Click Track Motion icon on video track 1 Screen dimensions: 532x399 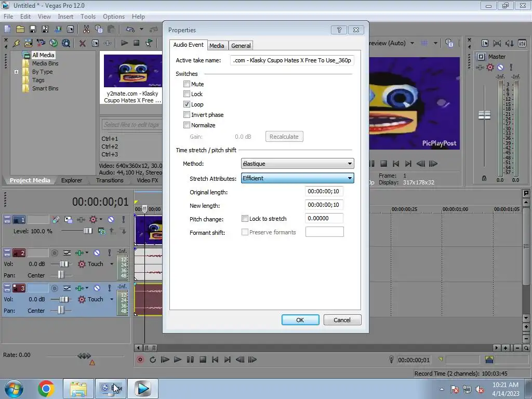[68, 220]
